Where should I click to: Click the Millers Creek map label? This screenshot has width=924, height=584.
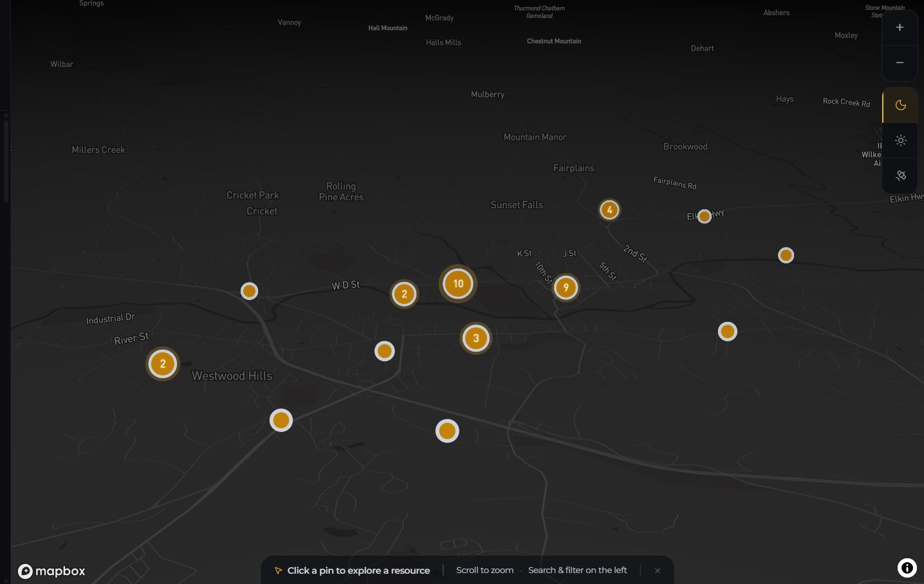click(98, 150)
